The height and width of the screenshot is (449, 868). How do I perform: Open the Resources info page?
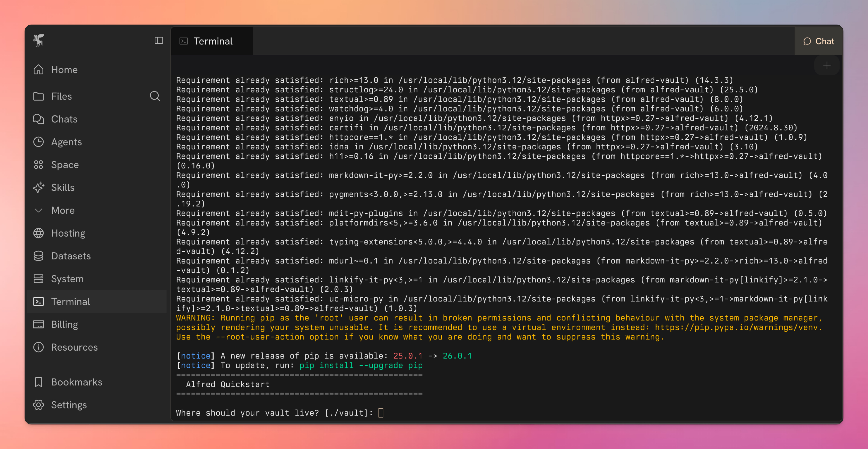click(x=74, y=347)
